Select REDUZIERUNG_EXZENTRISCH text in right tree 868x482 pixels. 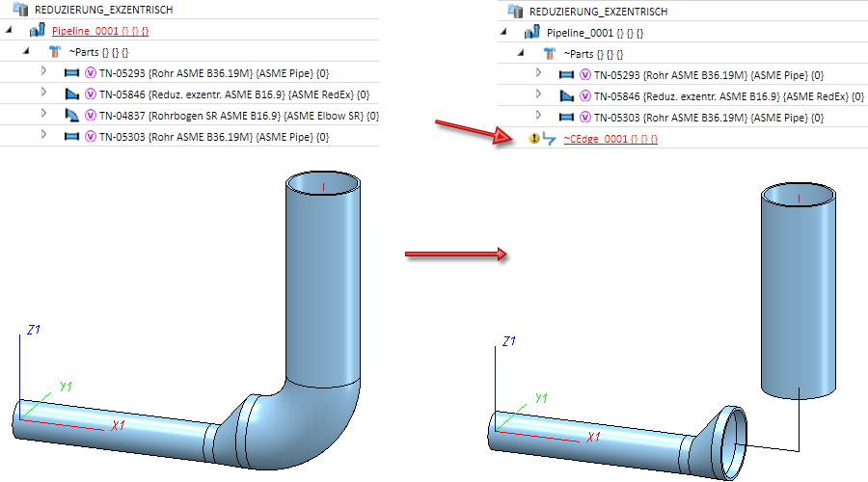click(598, 11)
